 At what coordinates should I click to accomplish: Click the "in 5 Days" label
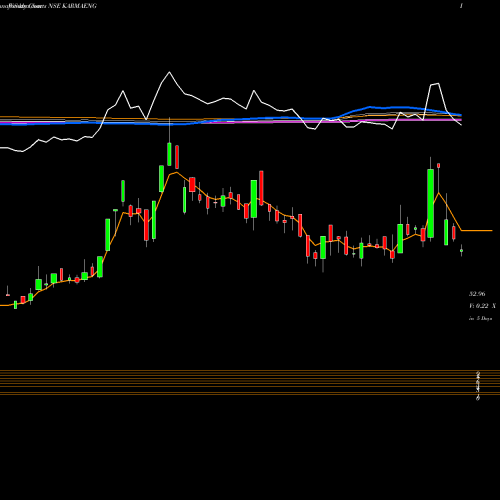480,318
